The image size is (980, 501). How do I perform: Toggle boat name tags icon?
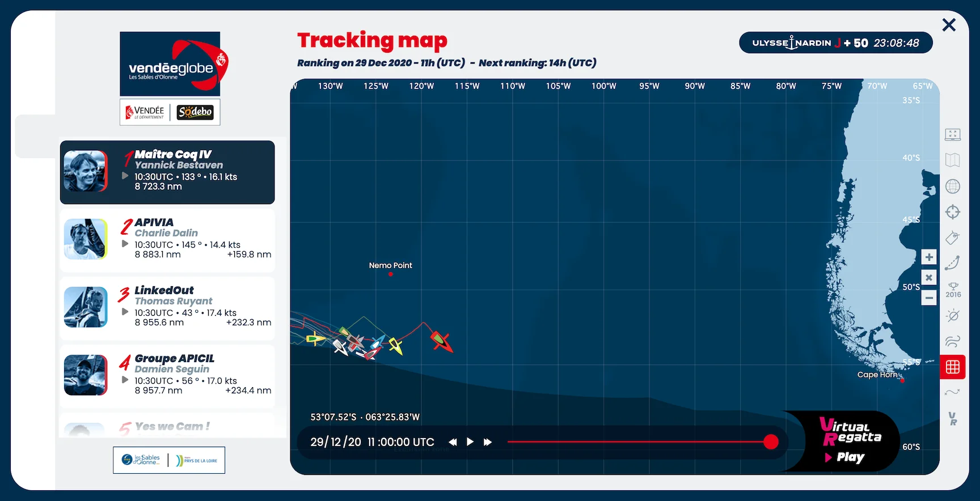953,237
